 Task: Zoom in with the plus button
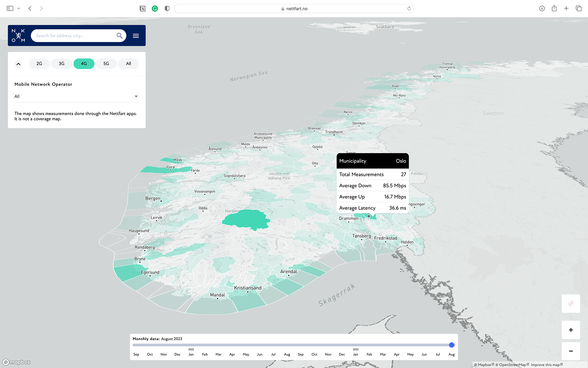point(571,330)
